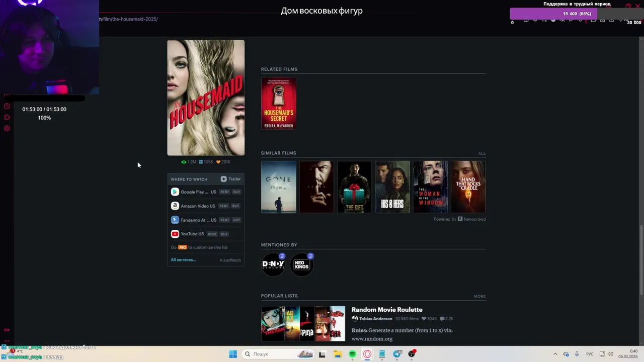Viewport: 644px width, 362px height.
Task: Rent on Fandango At Home
Action: tap(224, 220)
